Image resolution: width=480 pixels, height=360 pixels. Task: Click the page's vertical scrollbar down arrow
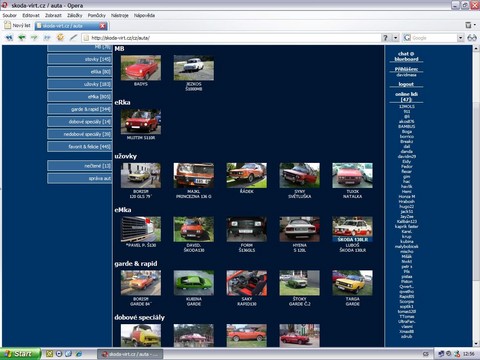click(x=476, y=343)
